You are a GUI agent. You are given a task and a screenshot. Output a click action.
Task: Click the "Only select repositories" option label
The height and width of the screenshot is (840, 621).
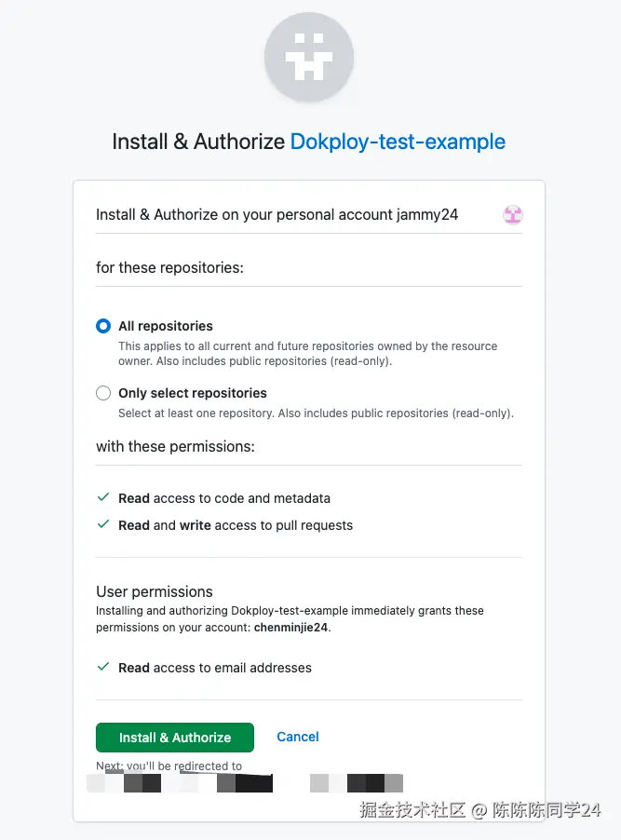pyautogui.click(x=193, y=393)
